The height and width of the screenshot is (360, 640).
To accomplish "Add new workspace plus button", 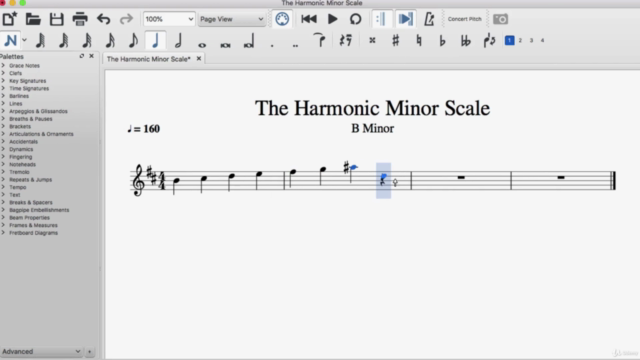I will coord(89,351).
